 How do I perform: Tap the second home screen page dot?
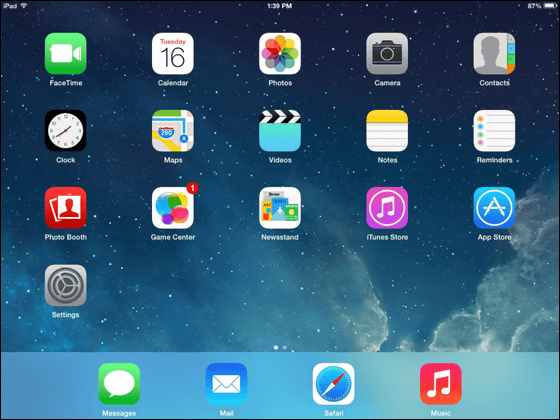[284, 347]
